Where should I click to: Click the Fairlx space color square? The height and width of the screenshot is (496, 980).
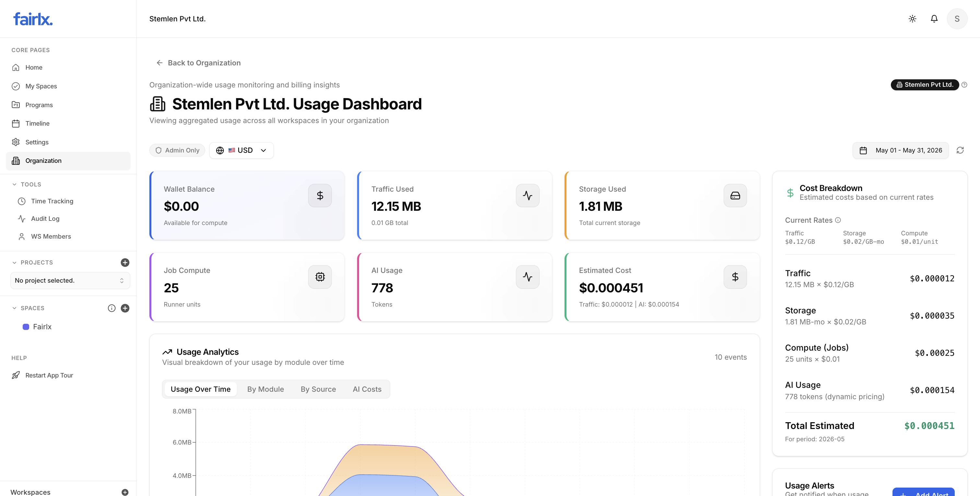point(26,327)
